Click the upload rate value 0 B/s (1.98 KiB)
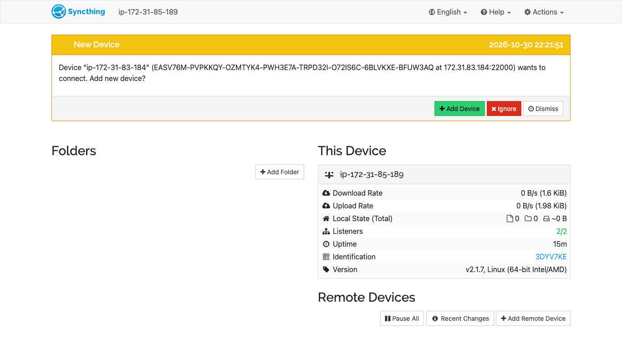This screenshot has width=622, height=364. coord(541,206)
